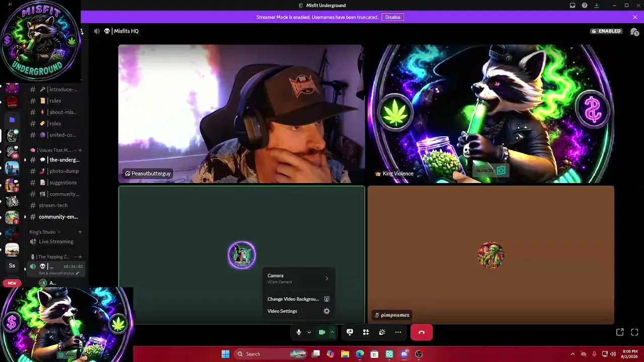Open the about-mis channel
The height and width of the screenshot is (362, 644).
55,112
